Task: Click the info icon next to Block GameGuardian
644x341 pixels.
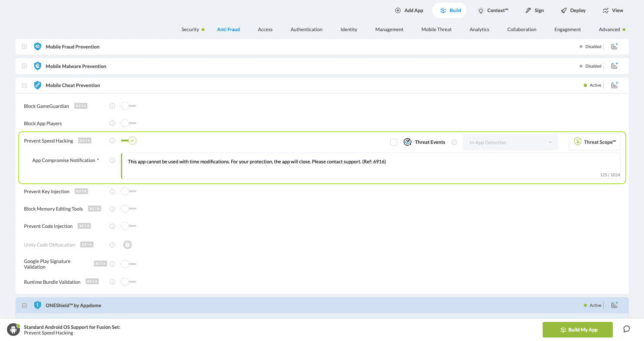Action: click(x=113, y=106)
